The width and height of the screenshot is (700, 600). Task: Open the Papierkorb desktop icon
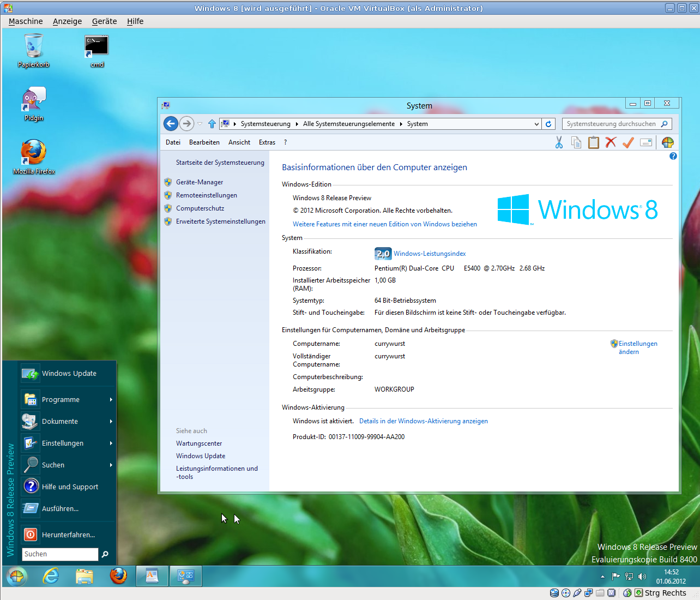pos(33,51)
